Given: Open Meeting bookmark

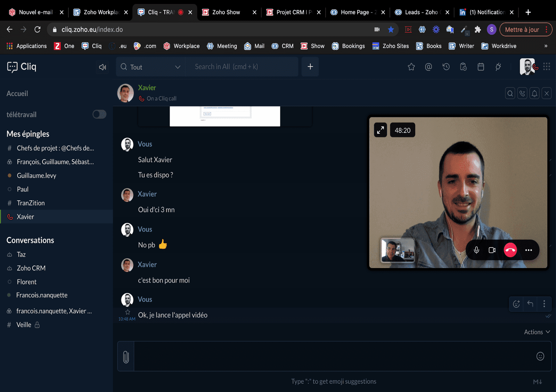Looking at the screenshot, I should [222, 46].
